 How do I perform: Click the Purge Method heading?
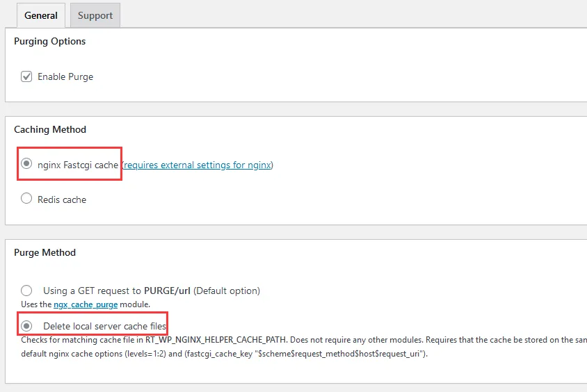point(45,252)
